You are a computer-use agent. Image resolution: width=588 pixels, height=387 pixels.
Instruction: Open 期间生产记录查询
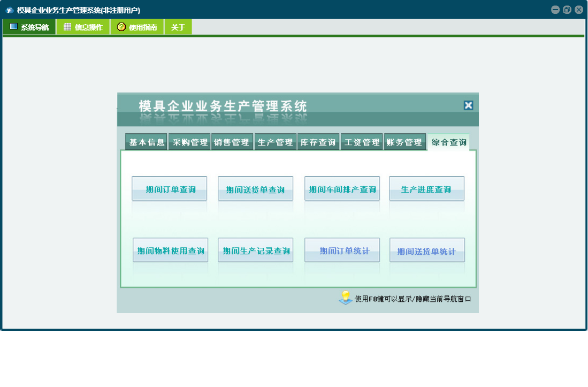point(255,250)
